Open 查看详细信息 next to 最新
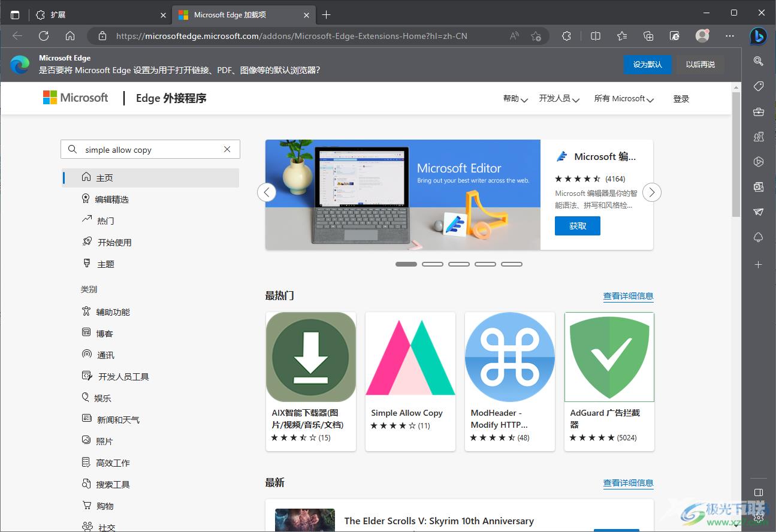The width and height of the screenshot is (776, 532). click(x=628, y=483)
